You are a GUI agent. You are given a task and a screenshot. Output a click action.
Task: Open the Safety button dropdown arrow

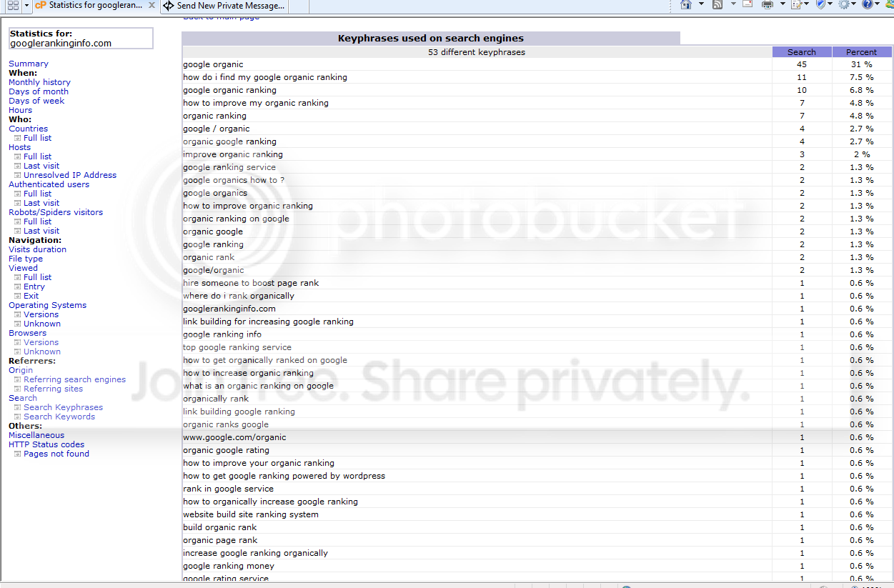coord(830,4)
